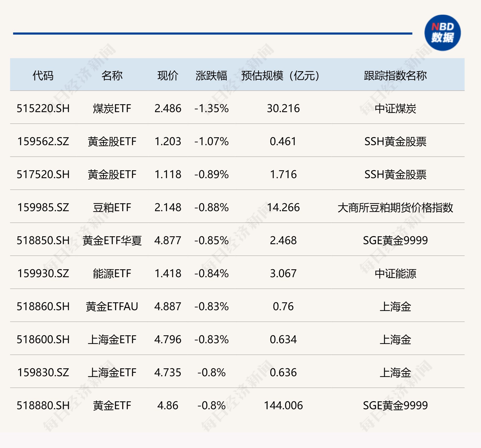Image resolution: width=481 pixels, height=448 pixels.
Task: Click scale value 144.006
Action: coord(283,406)
